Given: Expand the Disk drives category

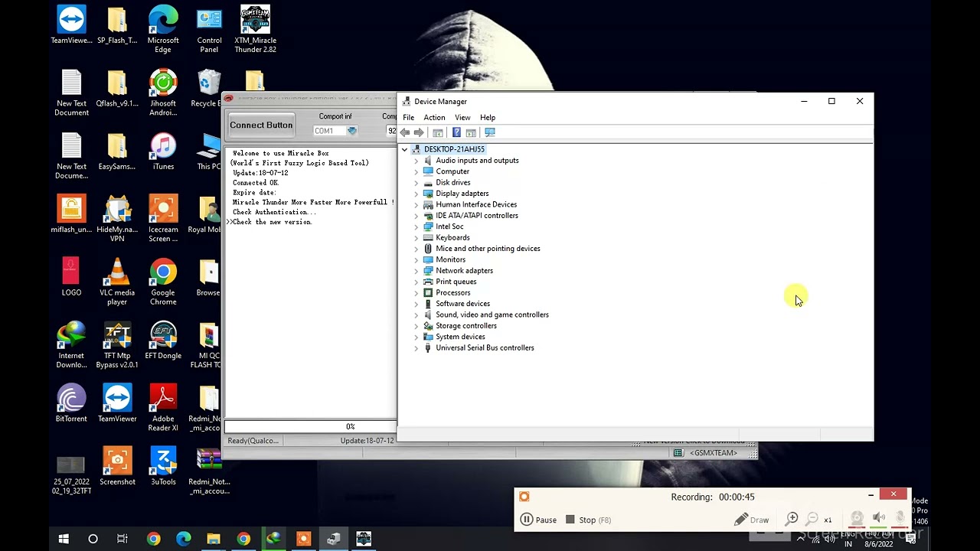Looking at the screenshot, I should coord(416,183).
